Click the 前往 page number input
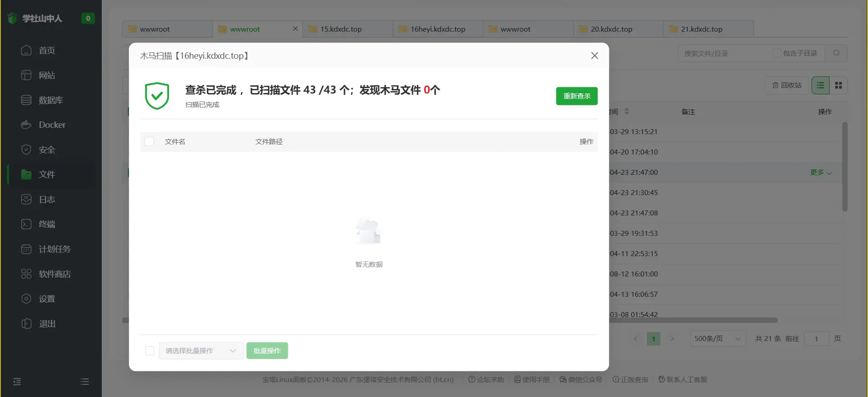This screenshot has height=397, width=868. pyautogui.click(x=816, y=339)
